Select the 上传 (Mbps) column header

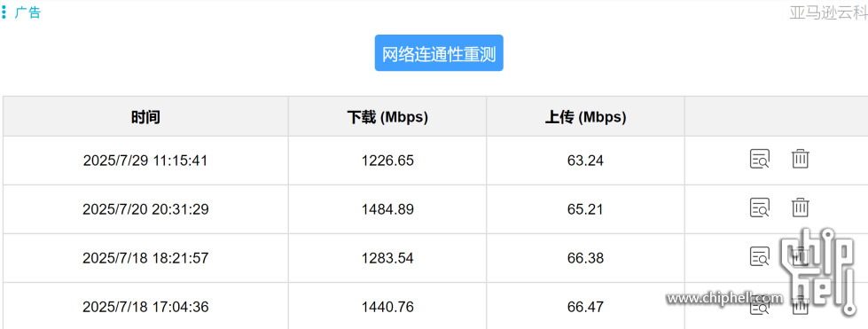[x=585, y=117]
